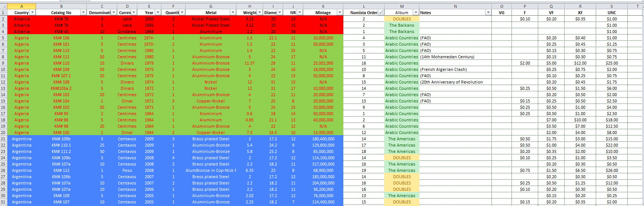Select the $15.00 UNC price cell
The height and width of the screenshot is (206, 644).
pyautogui.click(x=612, y=139)
